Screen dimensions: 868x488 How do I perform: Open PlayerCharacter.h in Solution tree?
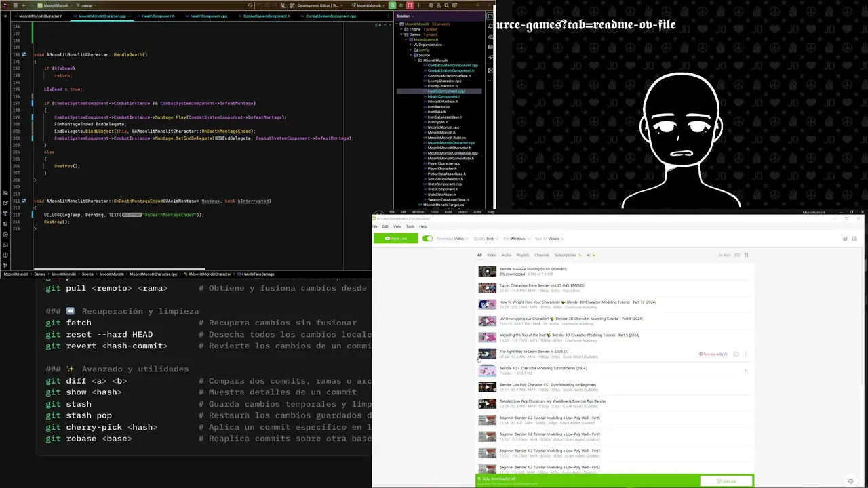coord(441,169)
